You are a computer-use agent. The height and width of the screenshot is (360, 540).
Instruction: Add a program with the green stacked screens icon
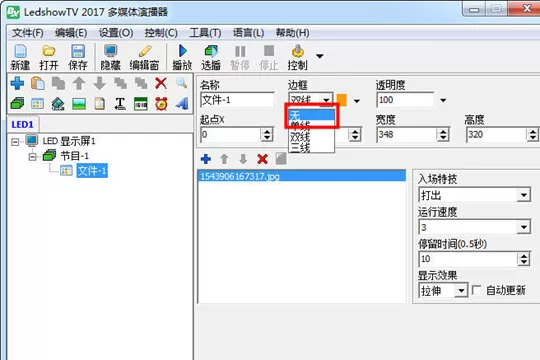pyautogui.click(x=17, y=103)
